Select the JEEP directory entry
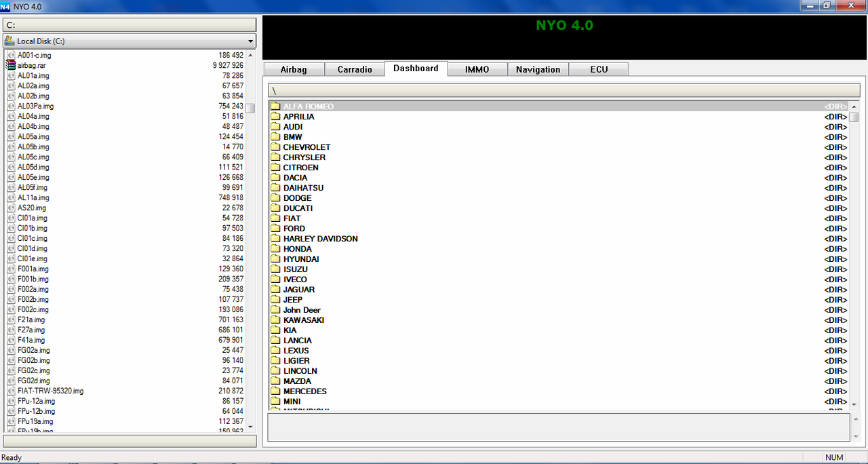 coord(559,300)
